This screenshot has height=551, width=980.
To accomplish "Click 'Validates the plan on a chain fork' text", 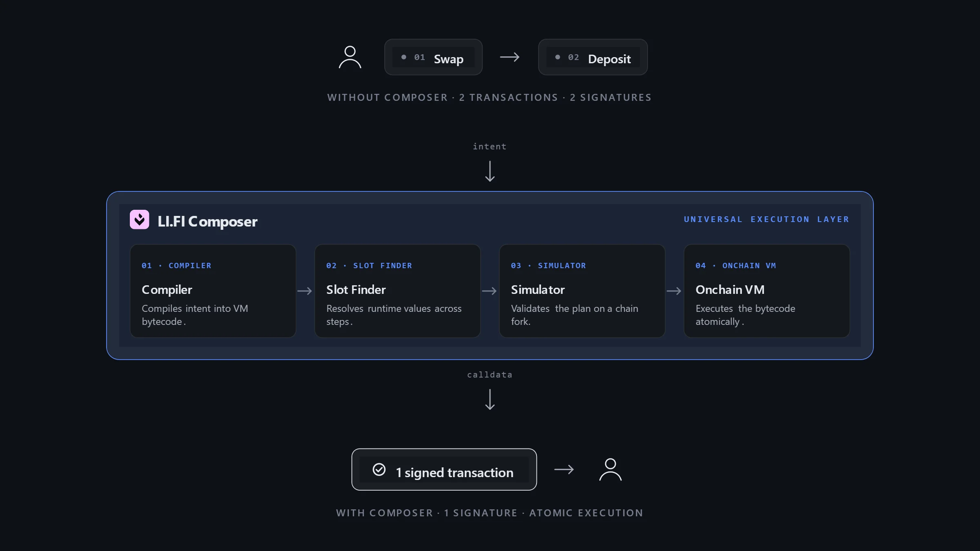I will (575, 315).
